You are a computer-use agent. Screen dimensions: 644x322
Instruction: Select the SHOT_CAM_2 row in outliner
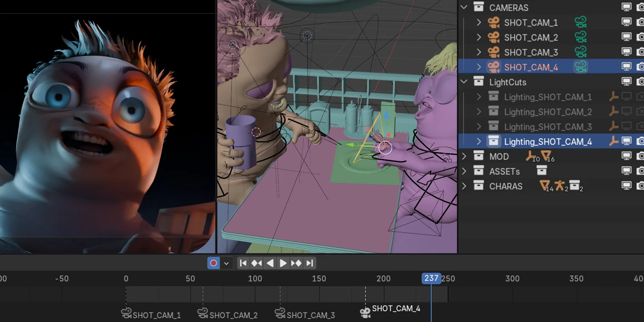tap(551, 37)
